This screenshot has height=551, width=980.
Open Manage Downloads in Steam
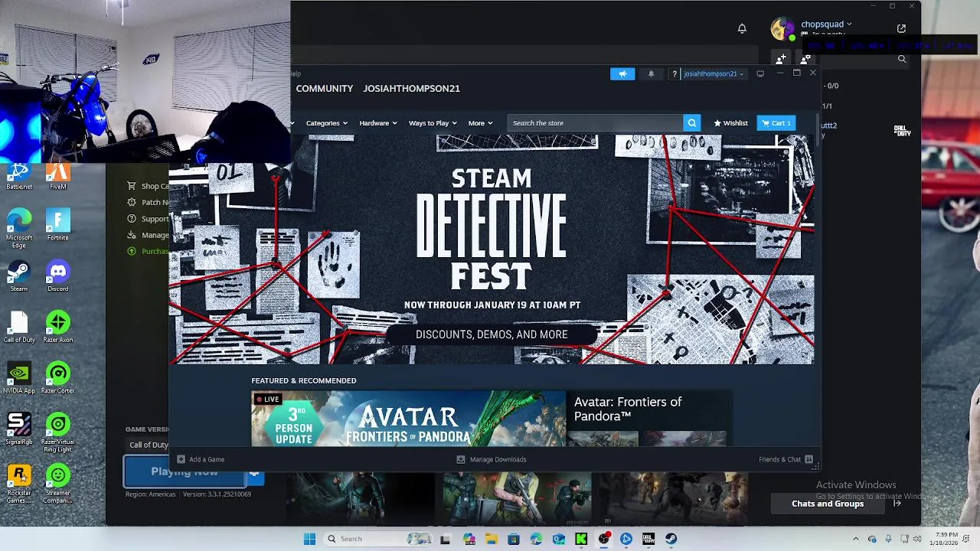[492, 459]
